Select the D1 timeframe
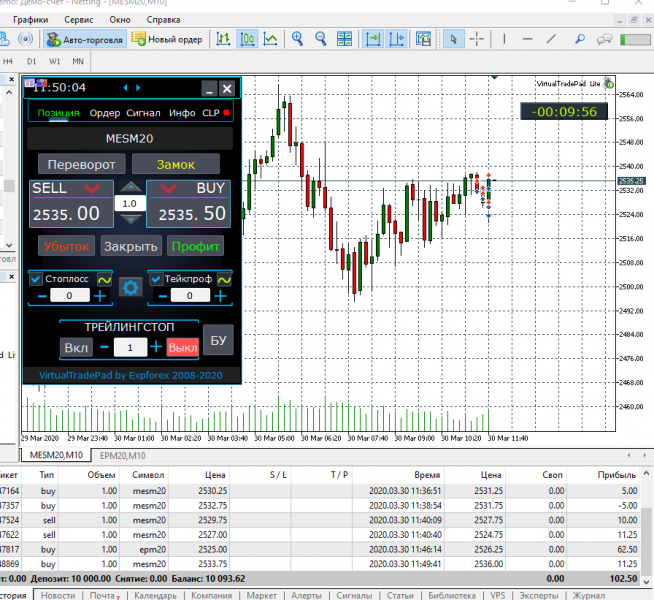The width and height of the screenshot is (654, 600). pyautogui.click(x=32, y=62)
